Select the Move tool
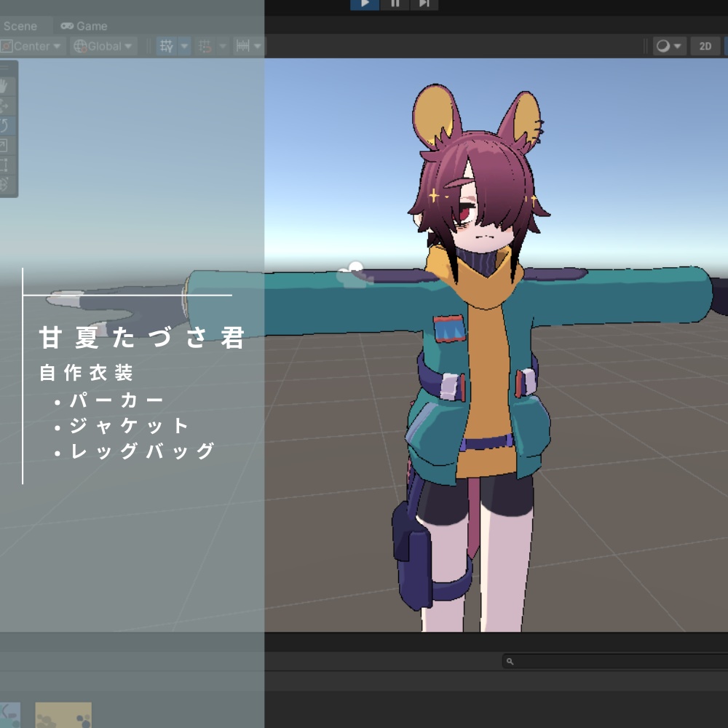The width and height of the screenshot is (728, 728). [x=7, y=106]
